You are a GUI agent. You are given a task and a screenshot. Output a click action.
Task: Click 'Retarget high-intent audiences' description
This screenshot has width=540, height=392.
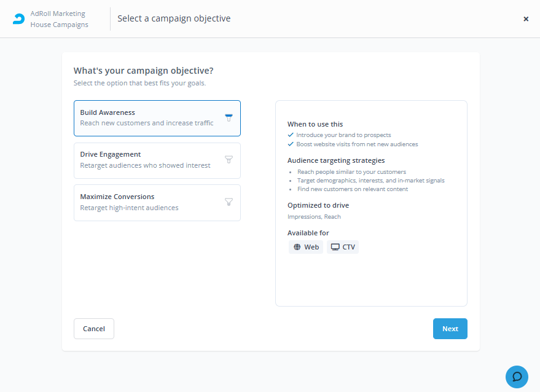(129, 208)
